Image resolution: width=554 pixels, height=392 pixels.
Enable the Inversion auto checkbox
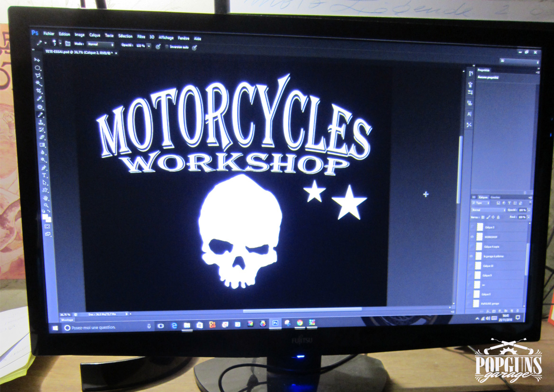pyautogui.click(x=167, y=46)
